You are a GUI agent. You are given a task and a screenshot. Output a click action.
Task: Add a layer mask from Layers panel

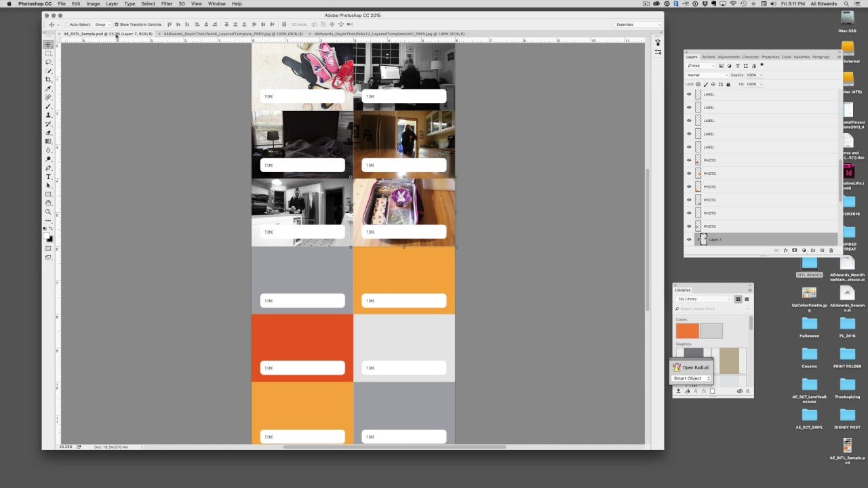795,250
